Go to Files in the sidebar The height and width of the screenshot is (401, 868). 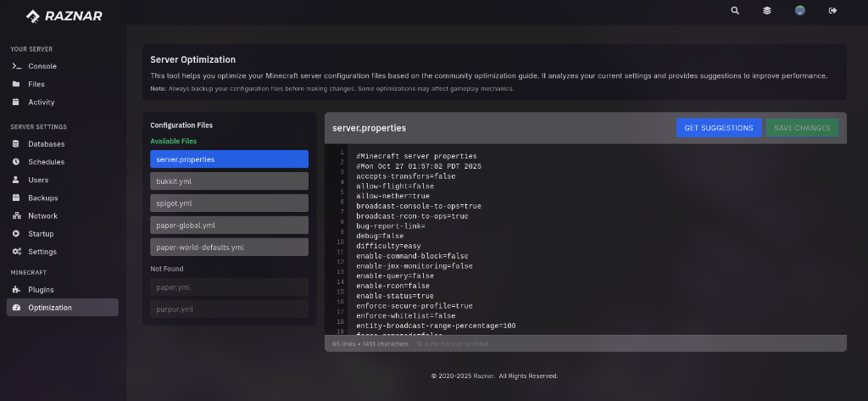point(36,84)
